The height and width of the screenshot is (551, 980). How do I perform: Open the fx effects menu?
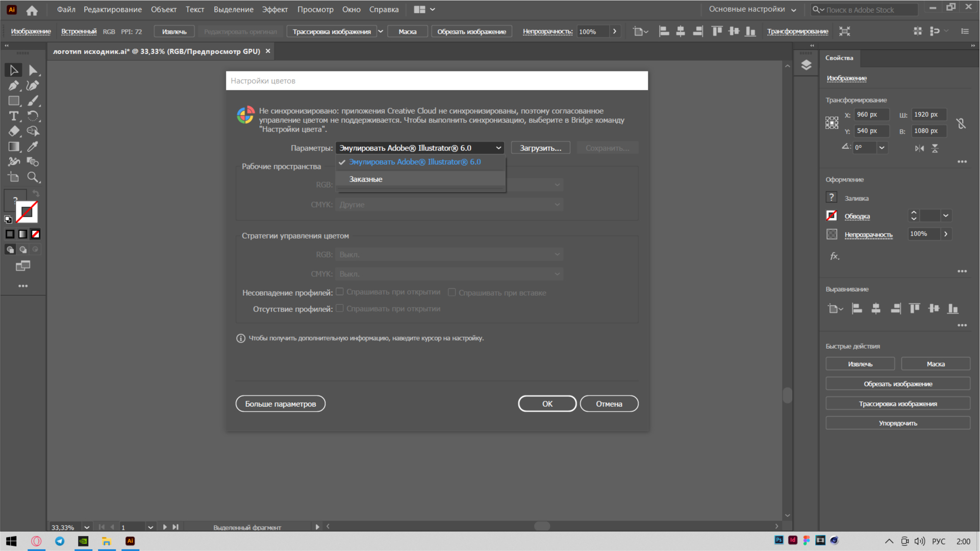[834, 256]
